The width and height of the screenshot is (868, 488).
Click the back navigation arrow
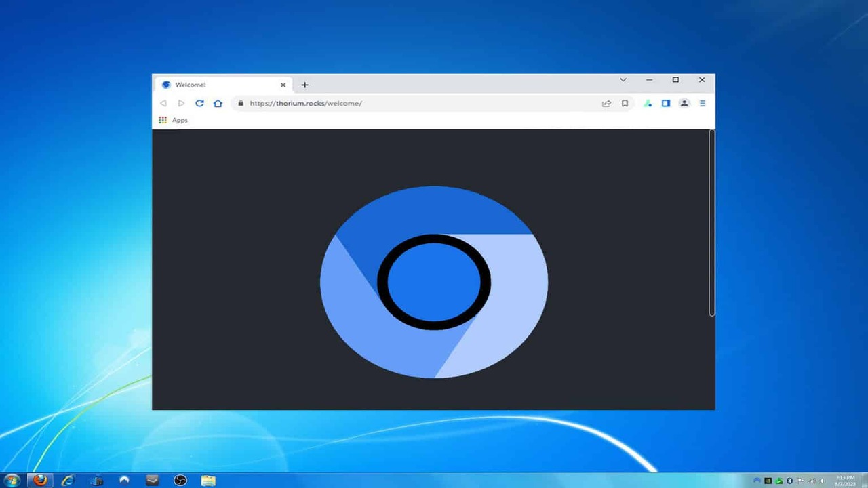click(163, 104)
